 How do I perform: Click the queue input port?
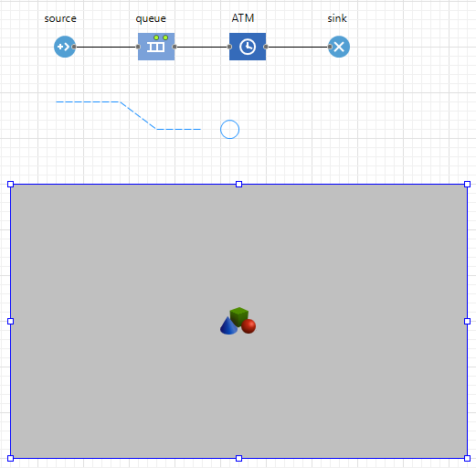(138, 47)
